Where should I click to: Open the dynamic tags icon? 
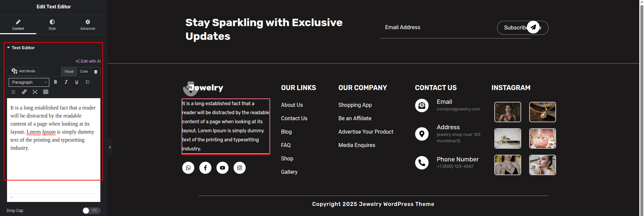pos(96,72)
